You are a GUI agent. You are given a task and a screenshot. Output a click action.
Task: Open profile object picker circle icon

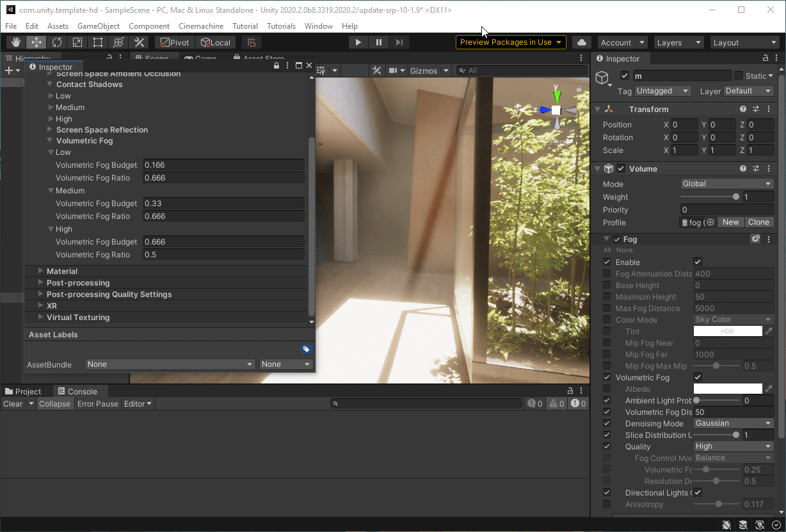[710, 223]
